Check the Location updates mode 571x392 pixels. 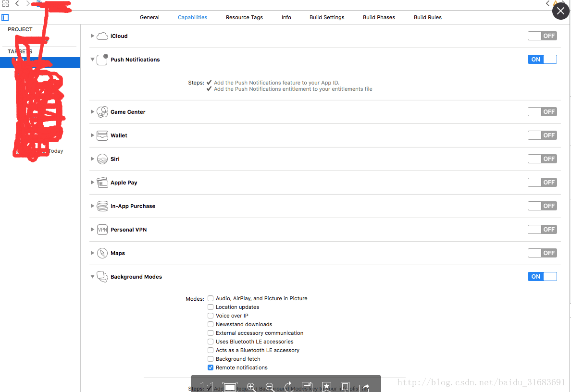(211, 307)
